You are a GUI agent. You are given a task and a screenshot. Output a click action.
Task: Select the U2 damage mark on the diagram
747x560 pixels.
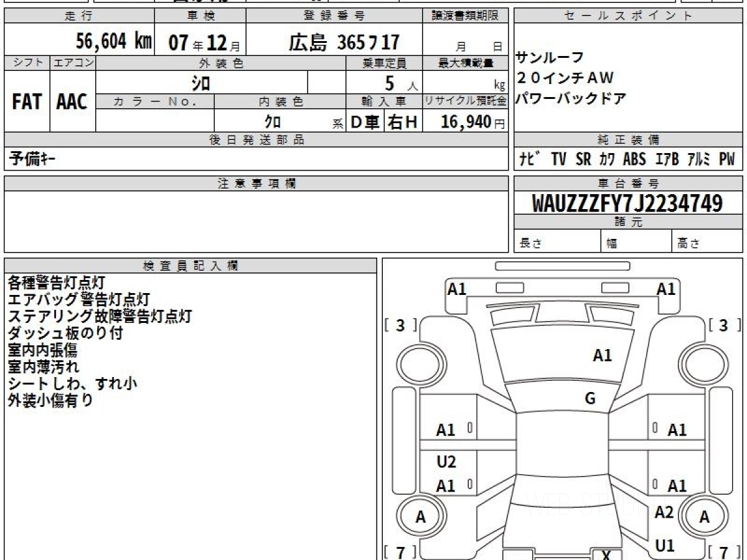point(446,462)
